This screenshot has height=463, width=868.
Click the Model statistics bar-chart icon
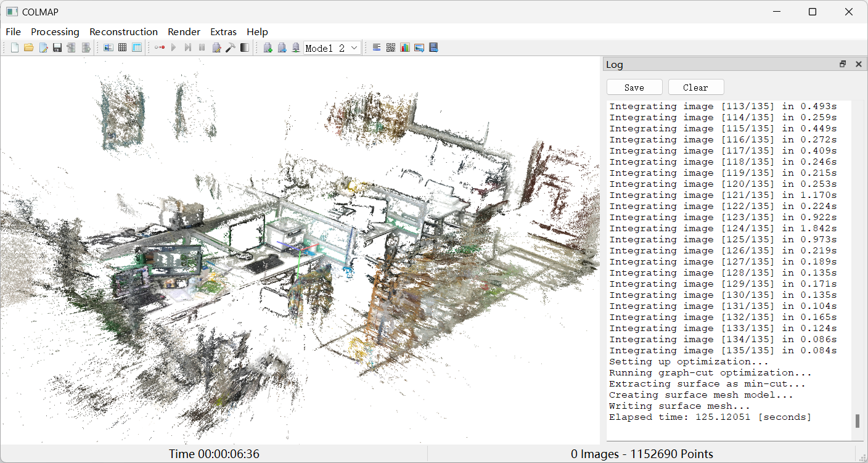(x=405, y=47)
